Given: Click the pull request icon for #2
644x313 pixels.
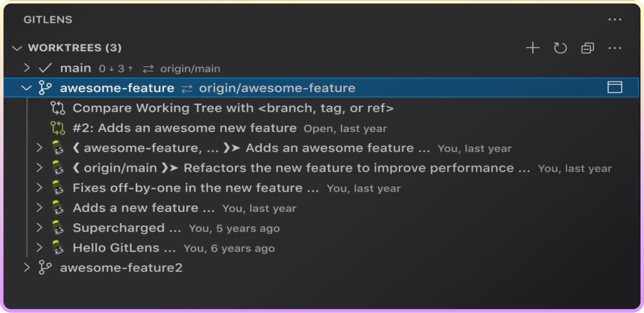Looking at the screenshot, I should (58, 128).
